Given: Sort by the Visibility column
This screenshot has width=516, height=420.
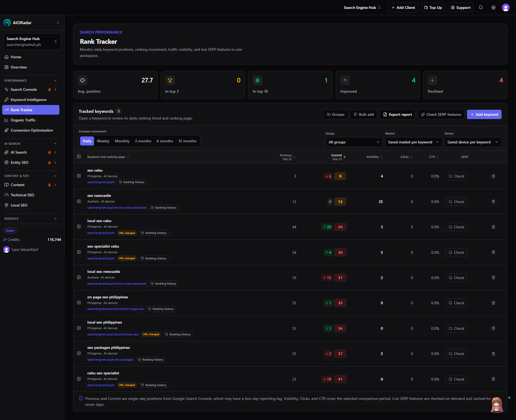Looking at the screenshot, I should point(374,157).
